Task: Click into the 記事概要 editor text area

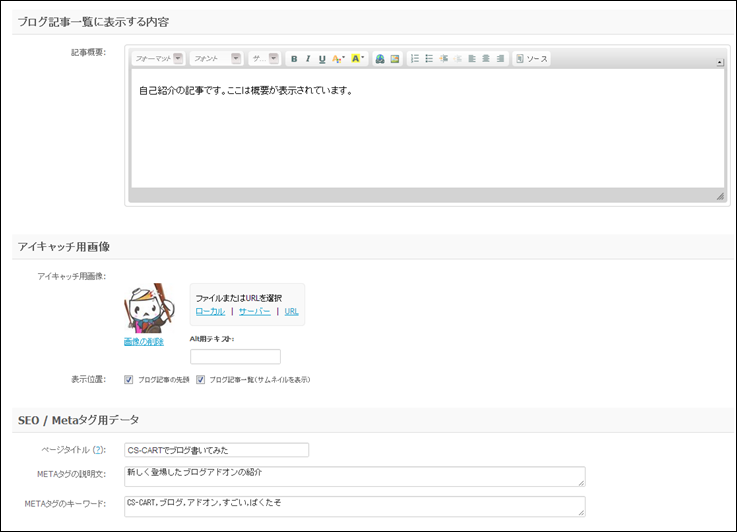Action: click(x=427, y=128)
